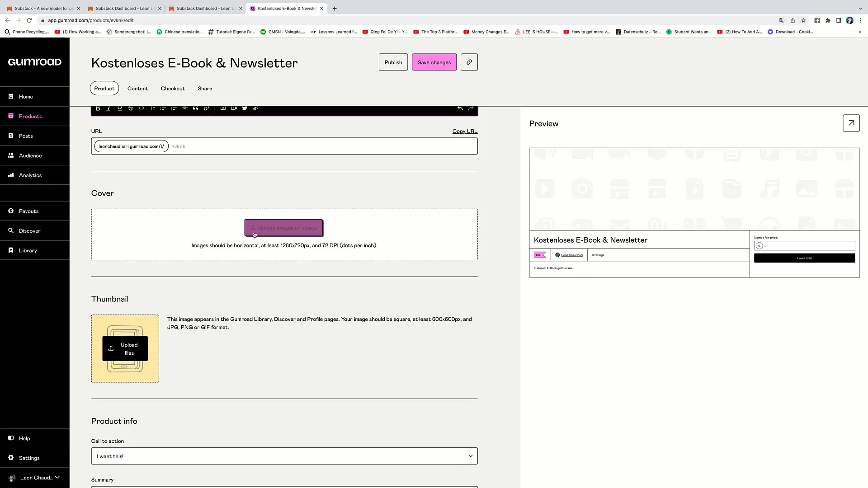The width and height of the screenshot is (868, 488).
Task: Click Upload files thumbnail button
Action: click(x=125, y=349)
